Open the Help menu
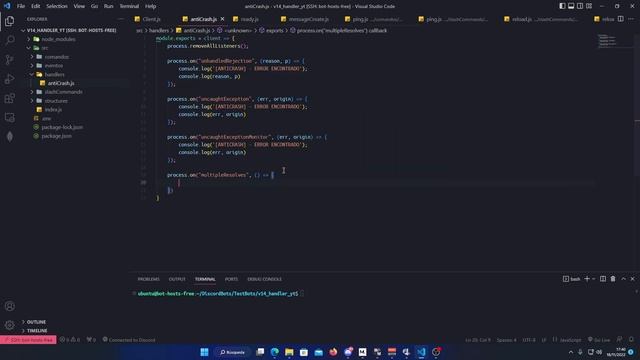This screenshot has width=640, height=360. (x=150, y=6)
